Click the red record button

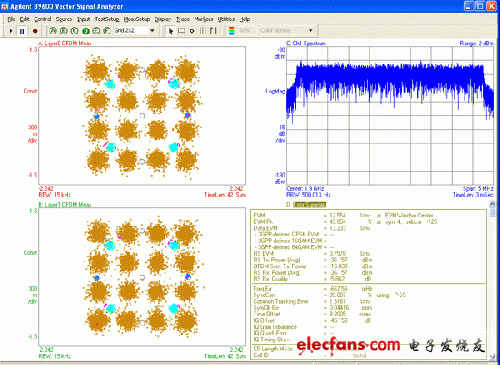pos(35,31)
